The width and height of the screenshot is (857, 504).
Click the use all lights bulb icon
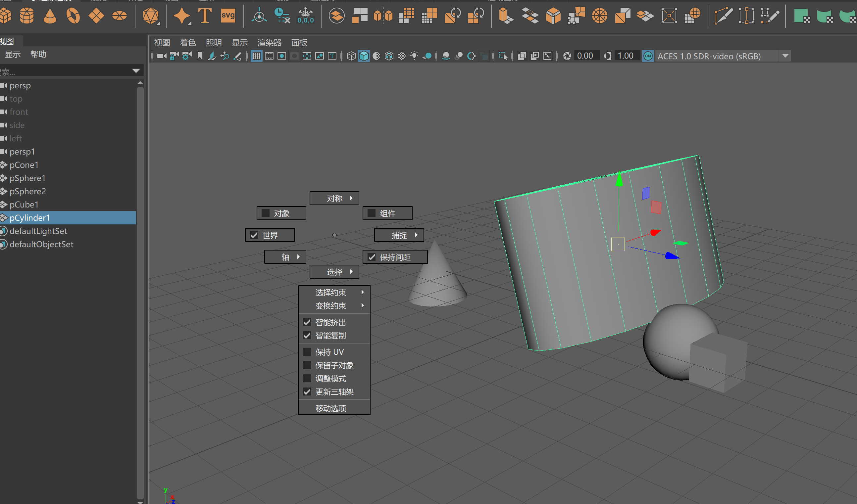coord(414,56)
